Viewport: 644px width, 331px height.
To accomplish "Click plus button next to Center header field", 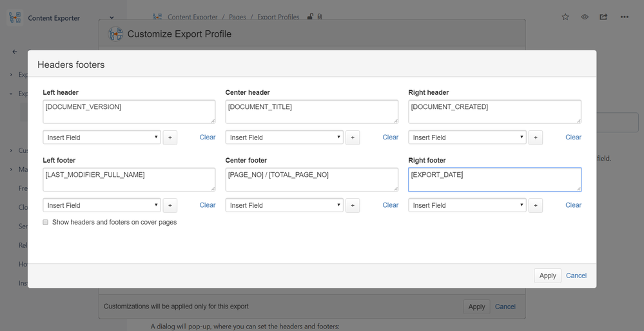I will [x=353, y=137].
